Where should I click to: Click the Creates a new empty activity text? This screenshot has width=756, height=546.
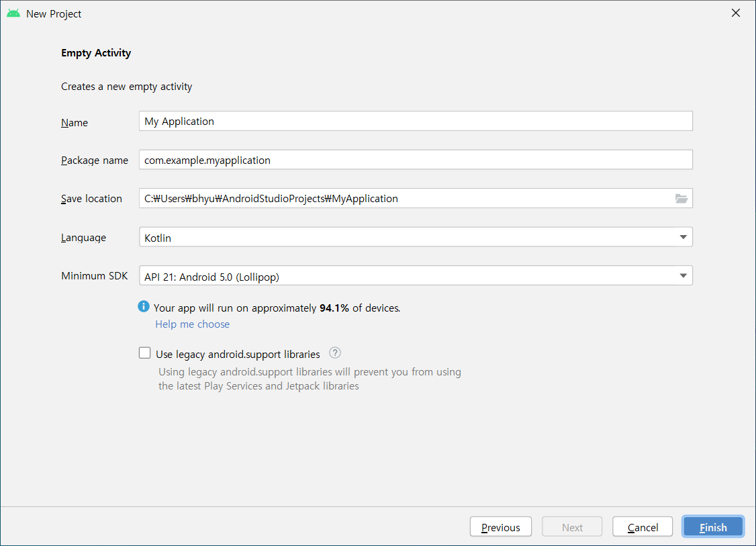(x=126, y=87)
